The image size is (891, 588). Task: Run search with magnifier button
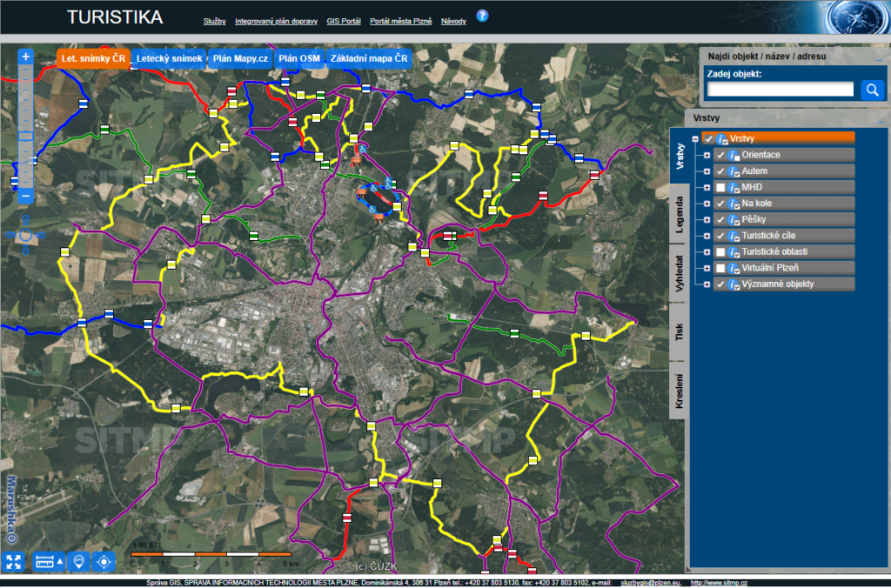[872, 90]
